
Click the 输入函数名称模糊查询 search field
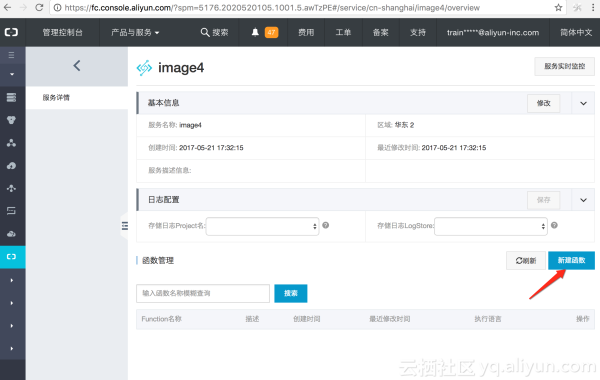(x=203, y=294)
